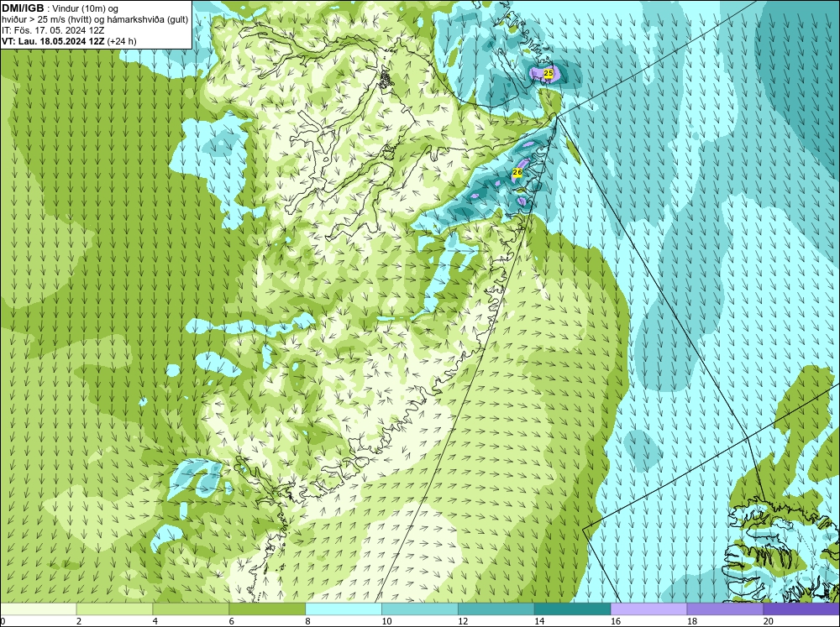840x627 pixels.
Task: Select the 14–16 m/s dark teal swatch
Action: tap(573, 609)
